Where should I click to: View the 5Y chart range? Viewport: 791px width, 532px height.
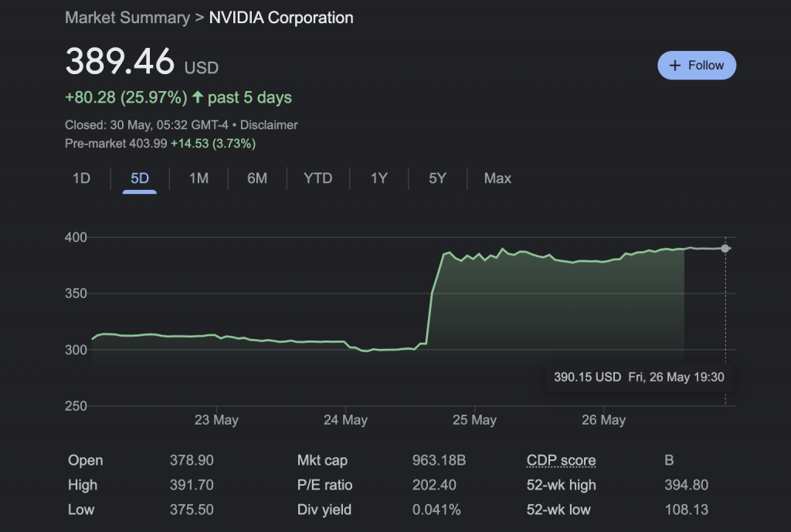437,178
